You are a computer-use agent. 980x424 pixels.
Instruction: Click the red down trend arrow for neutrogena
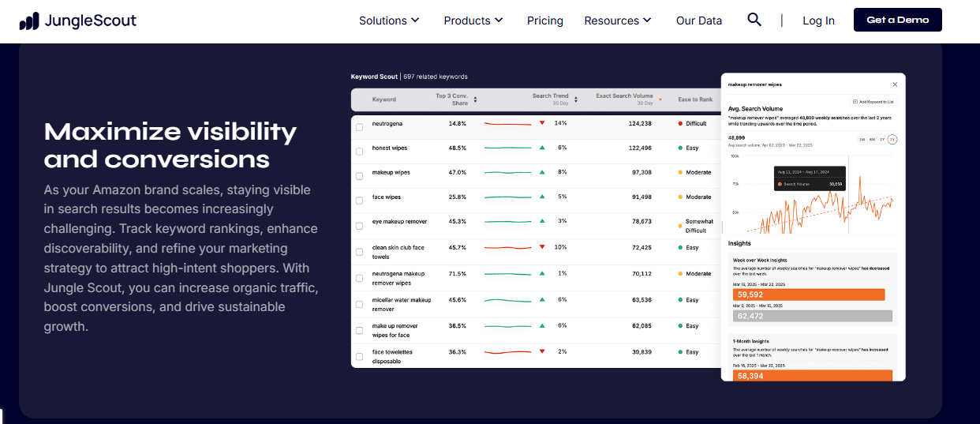point(542,123)
